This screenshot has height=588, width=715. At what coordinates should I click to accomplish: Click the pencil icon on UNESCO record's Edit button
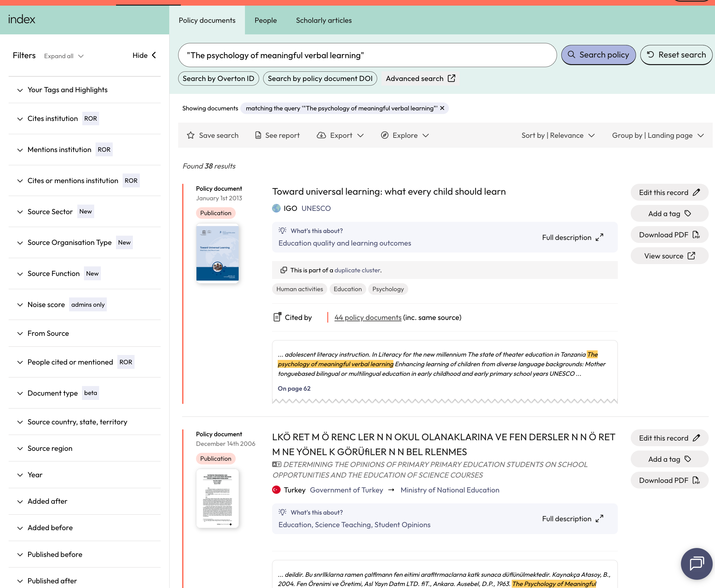696,192
